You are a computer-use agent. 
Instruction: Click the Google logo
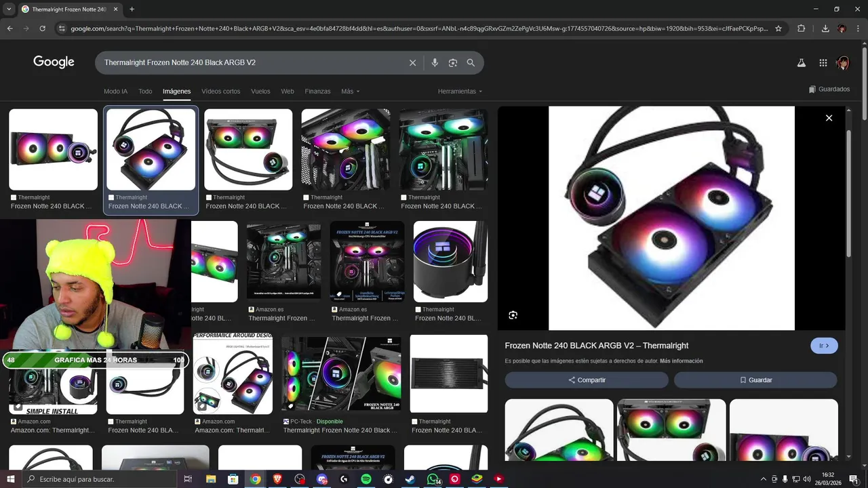pyautogui.click(x=54, y=62)
